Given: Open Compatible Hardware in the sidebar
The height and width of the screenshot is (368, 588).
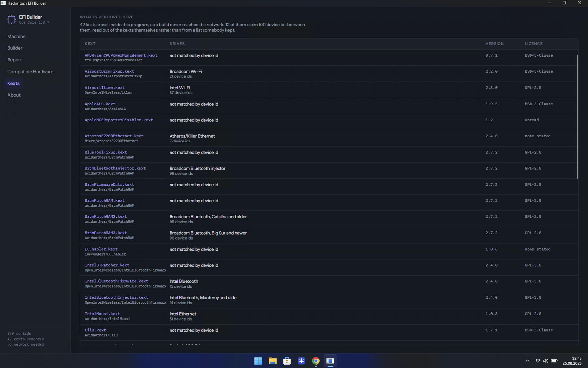Looking at the screenshot, I should click(30, 72).
